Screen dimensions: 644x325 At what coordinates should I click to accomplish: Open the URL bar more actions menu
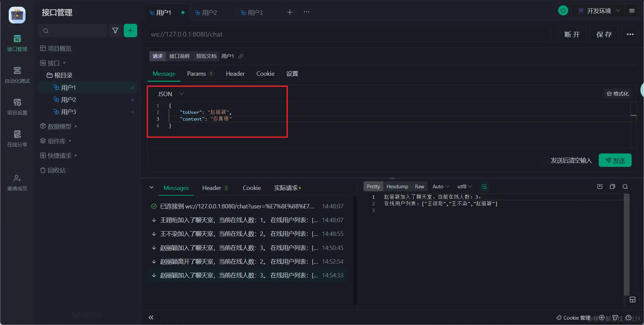click(630, 34)
